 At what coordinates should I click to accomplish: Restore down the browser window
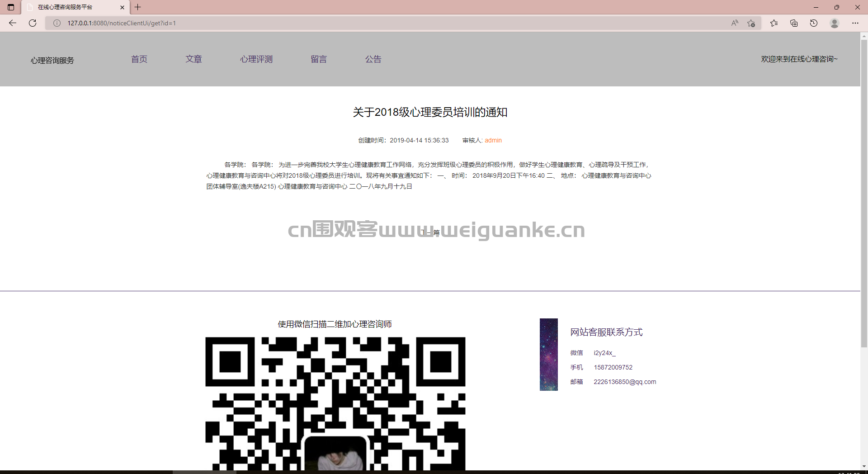point(837,7)
